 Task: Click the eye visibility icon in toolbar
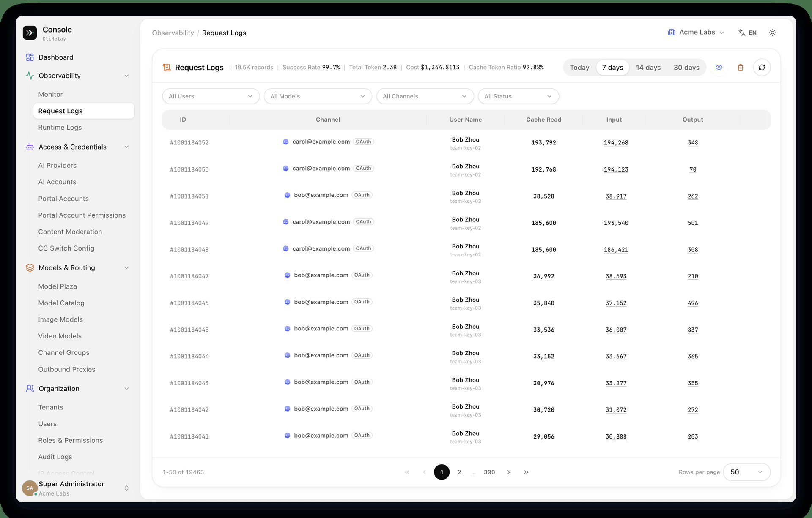pyautogui.click(x=719, y=68)
